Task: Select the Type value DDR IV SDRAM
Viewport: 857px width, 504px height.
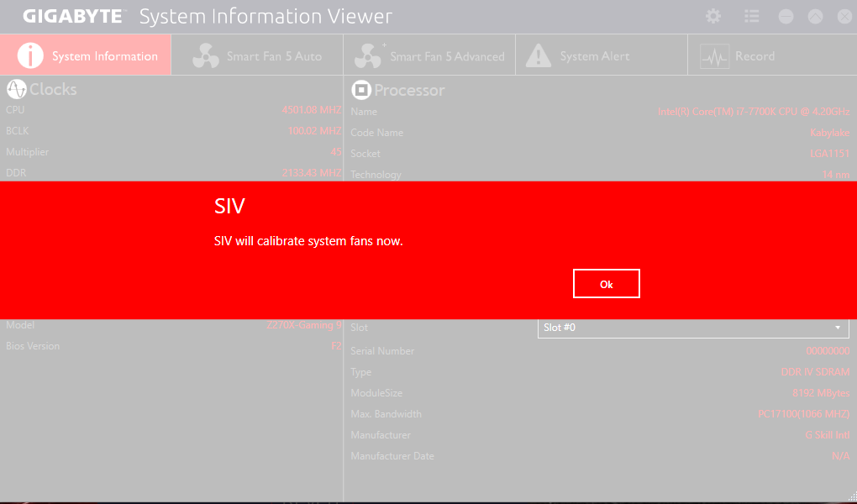Action: click(816, 372)
